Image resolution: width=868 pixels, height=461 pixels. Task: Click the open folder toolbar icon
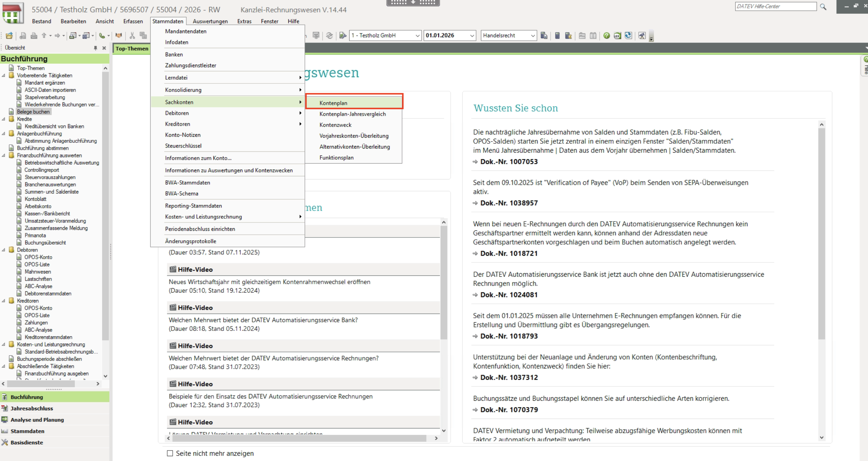[x=9, y=35]
